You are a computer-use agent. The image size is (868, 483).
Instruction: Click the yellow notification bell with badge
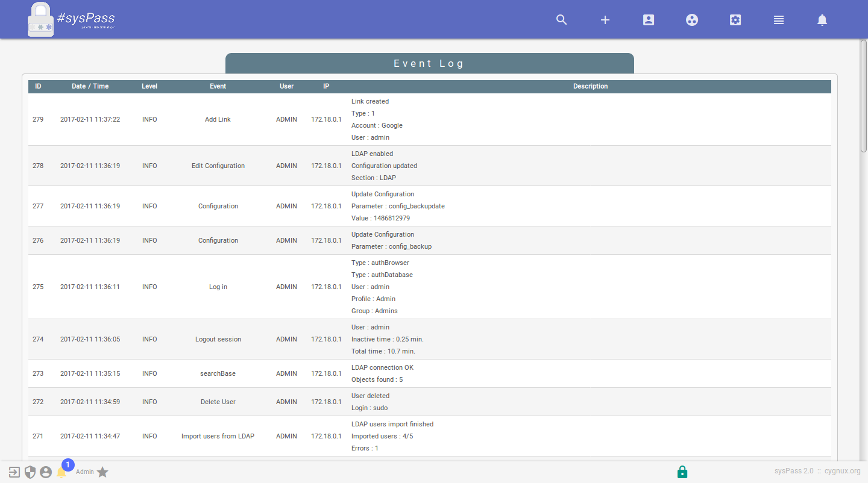tap(61, 472)
